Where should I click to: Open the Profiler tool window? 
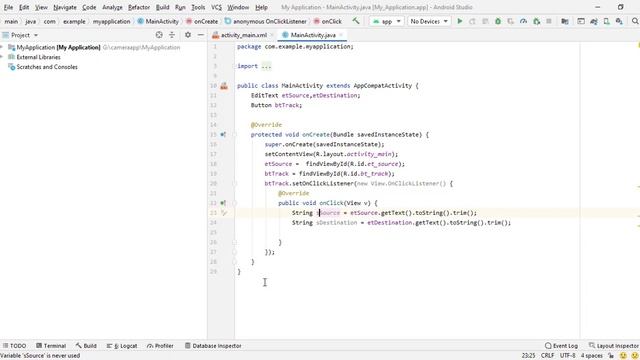[x=160, y=346]
